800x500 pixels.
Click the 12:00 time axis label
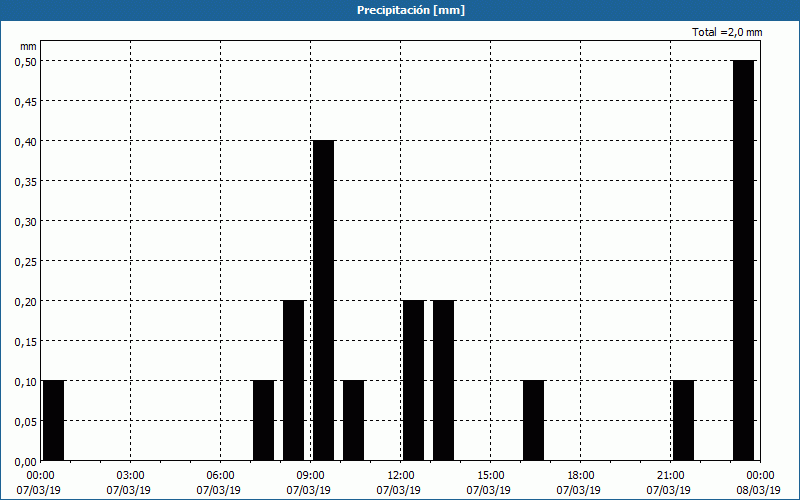click(x=401, y=476)
